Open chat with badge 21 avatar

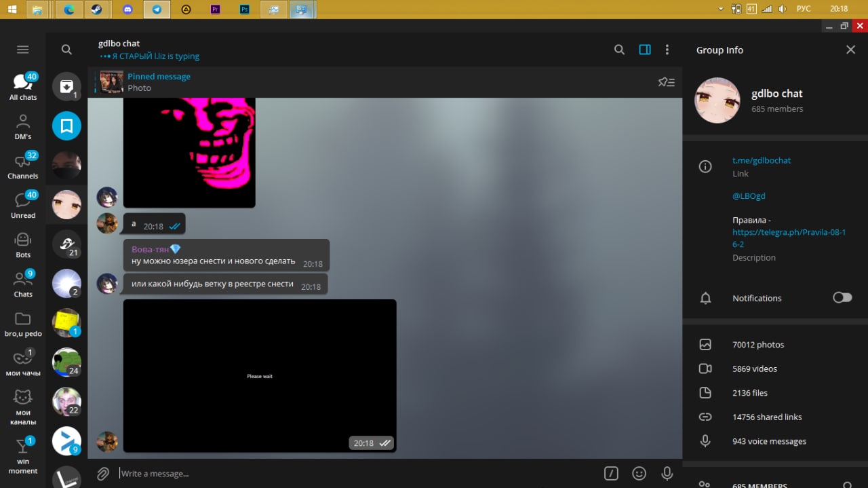(x=66, y=244)
